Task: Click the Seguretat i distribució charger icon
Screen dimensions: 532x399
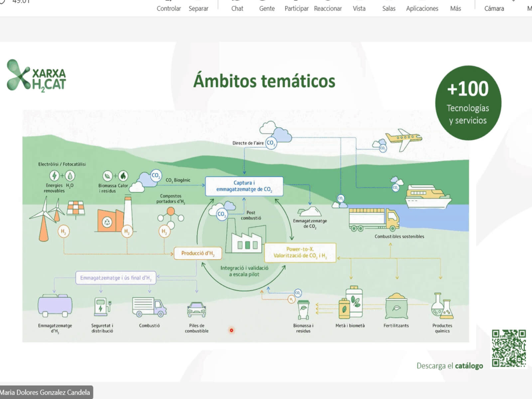Action: pyautogui.click(x=102, y=307)
